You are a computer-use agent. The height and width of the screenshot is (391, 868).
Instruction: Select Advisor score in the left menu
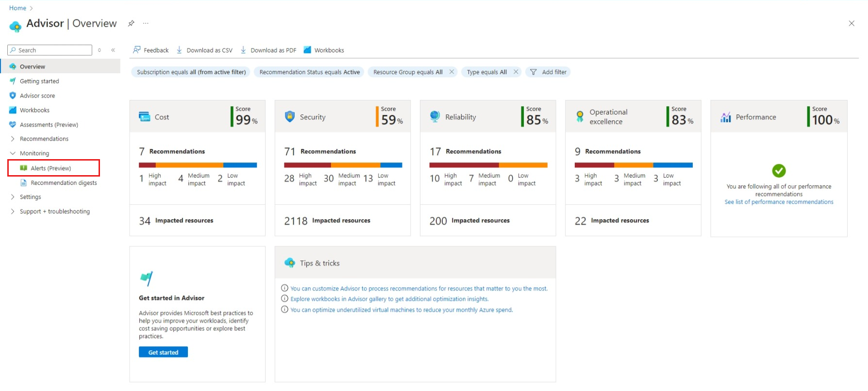click(x=37, y=96)
